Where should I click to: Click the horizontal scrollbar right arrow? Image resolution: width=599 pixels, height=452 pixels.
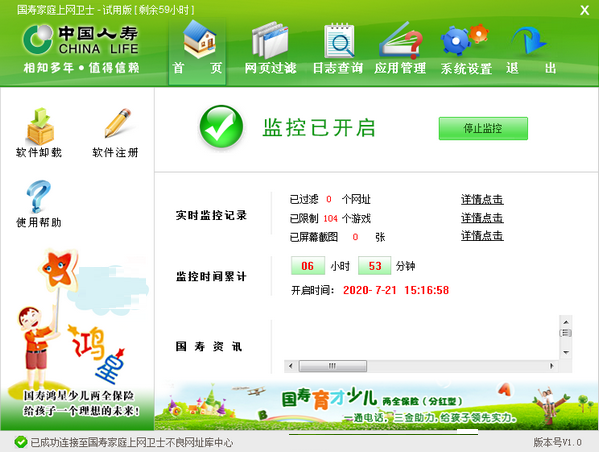(551, 366)
